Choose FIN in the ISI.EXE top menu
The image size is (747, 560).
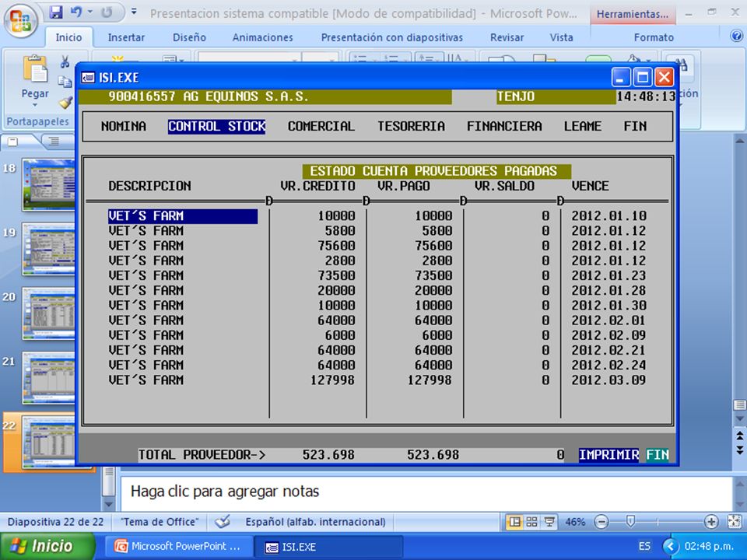coord(635,126)
